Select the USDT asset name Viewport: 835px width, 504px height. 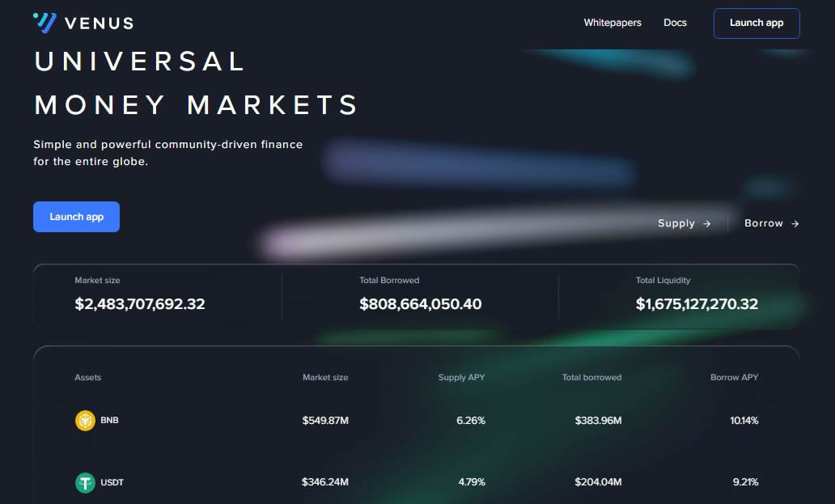tap(112, 483)
